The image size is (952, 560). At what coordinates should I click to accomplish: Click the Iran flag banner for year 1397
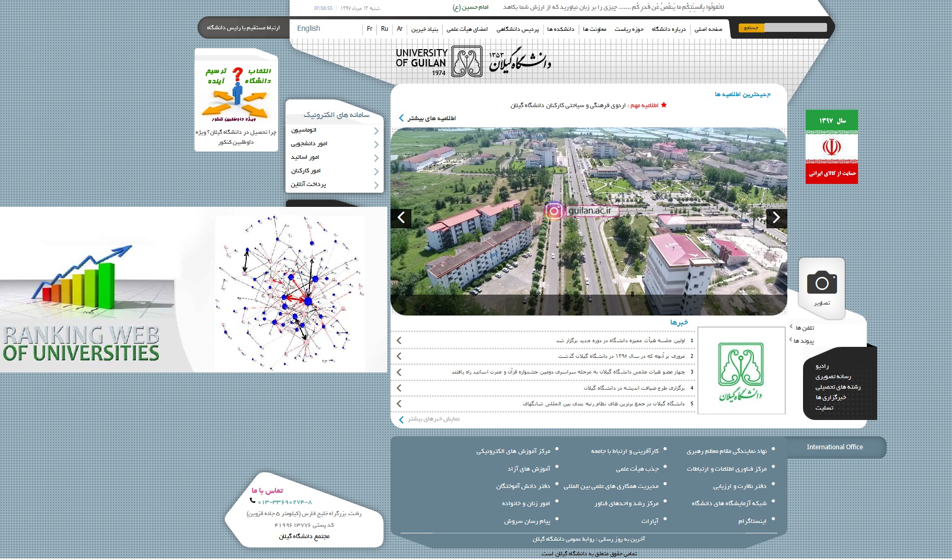coord(831,147)
